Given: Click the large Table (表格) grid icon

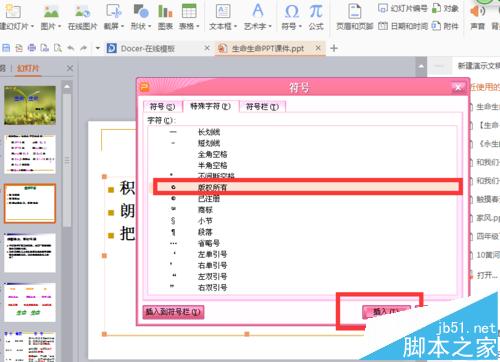Looking at the screenshot, I should point(189,11).
